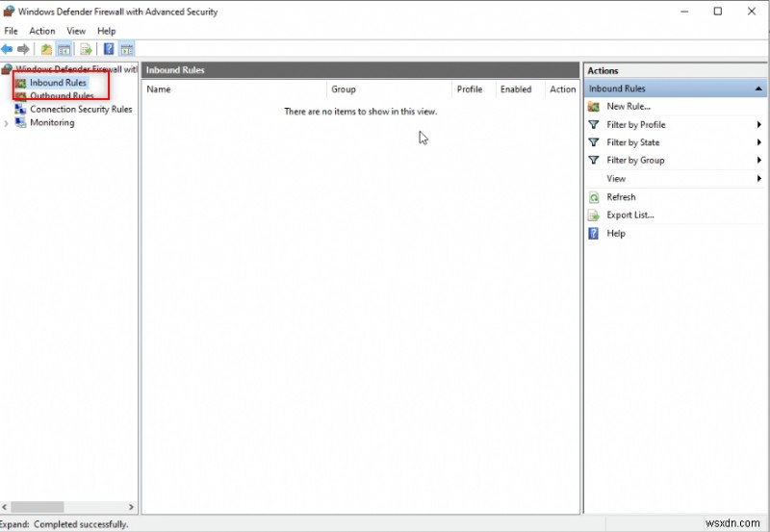Sort by the Action column header

(562, 89)
